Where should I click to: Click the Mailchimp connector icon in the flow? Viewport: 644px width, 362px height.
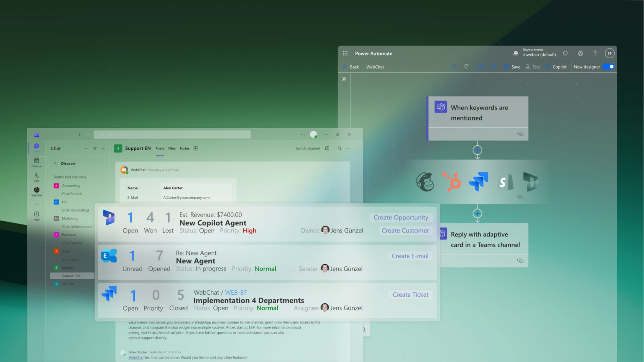point(425,182)
